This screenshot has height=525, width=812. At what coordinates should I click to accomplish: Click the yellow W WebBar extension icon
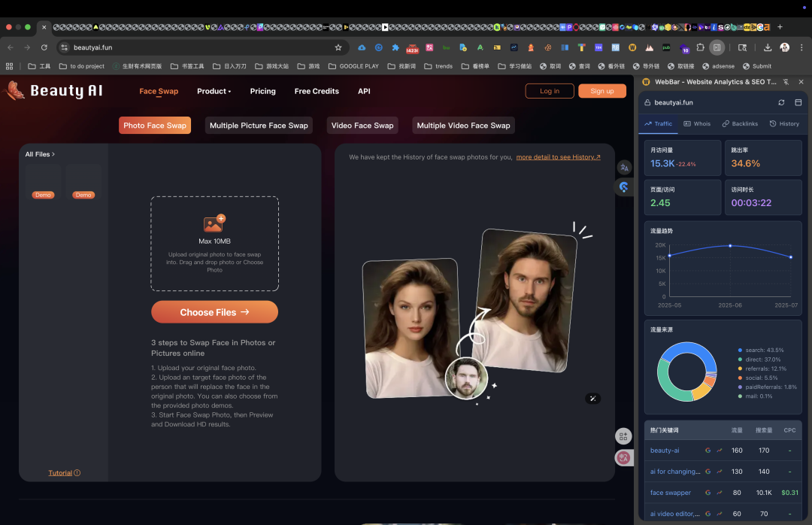[632, 47]
